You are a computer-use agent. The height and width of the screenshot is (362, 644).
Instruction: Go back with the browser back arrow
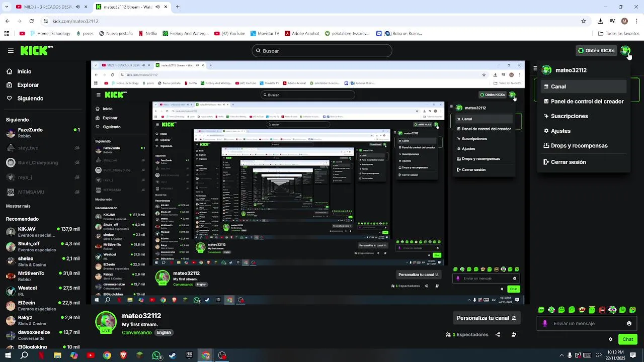click(x=7, y=21)
